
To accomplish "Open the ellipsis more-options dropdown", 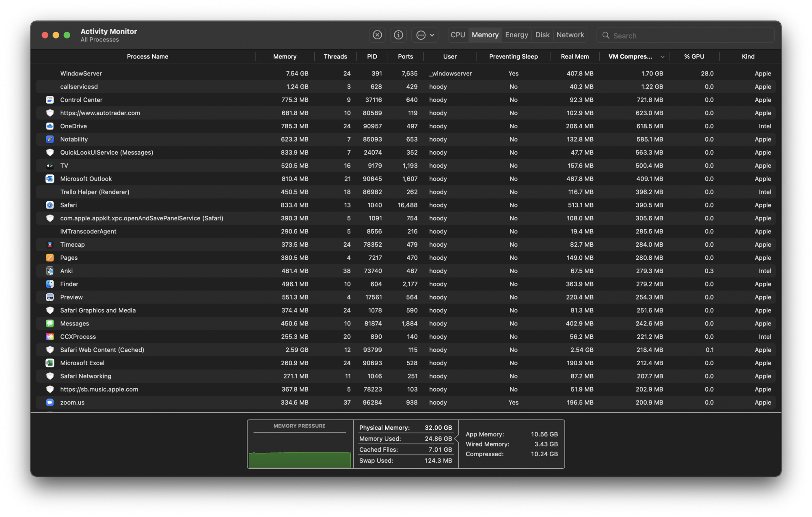I will point(425,35).
